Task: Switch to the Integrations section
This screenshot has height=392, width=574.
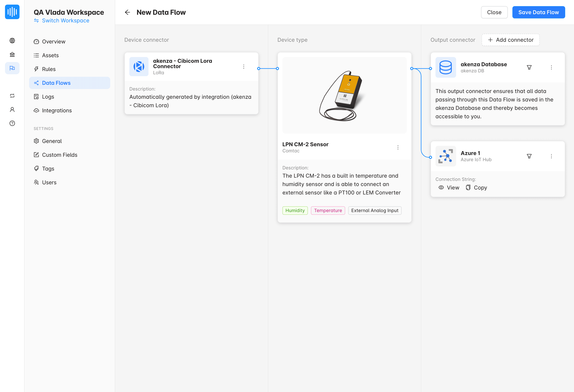Action: [57, 110]
